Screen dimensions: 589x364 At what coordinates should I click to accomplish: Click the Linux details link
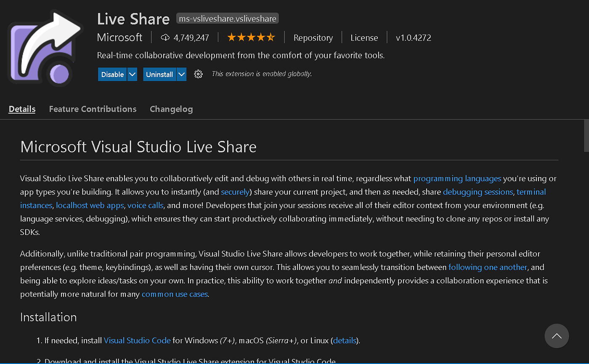point(345,340)
